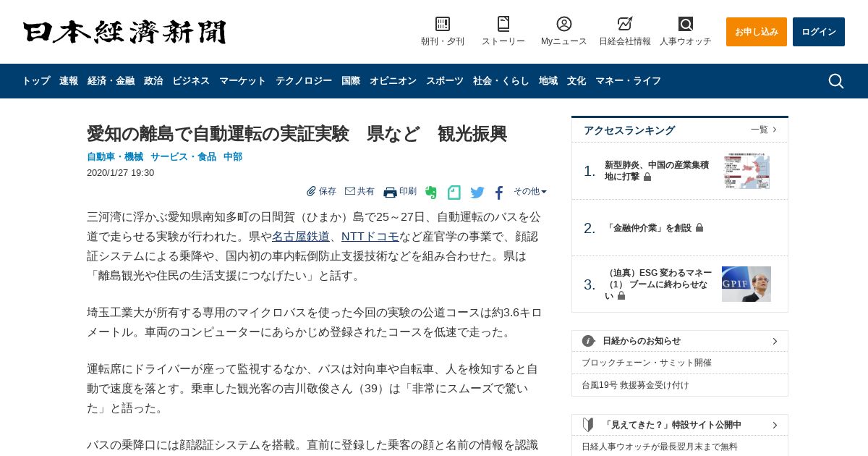Screen dimensions: 868x456
Task: Open 台風19号 救援募金受け付け notice
Action: 635,385
